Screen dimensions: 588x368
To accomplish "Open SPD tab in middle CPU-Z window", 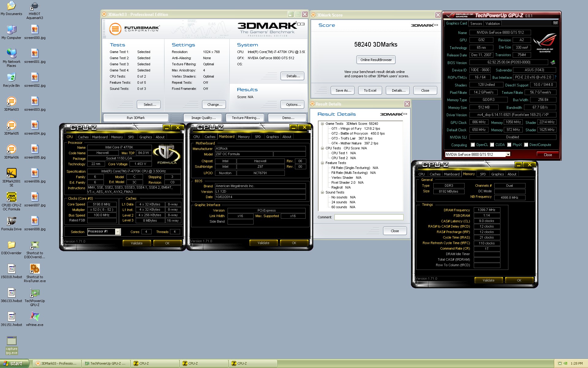I will (x=258, y=137).
